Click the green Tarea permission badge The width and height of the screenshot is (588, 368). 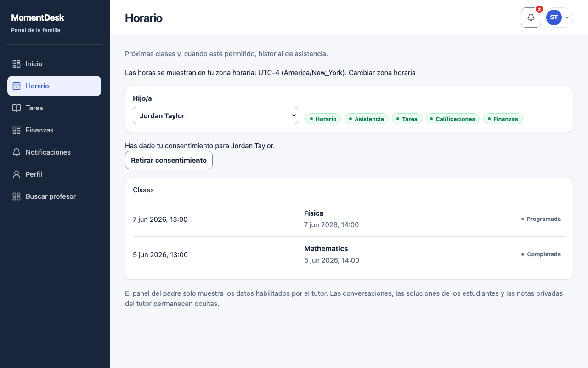(407, 119)
